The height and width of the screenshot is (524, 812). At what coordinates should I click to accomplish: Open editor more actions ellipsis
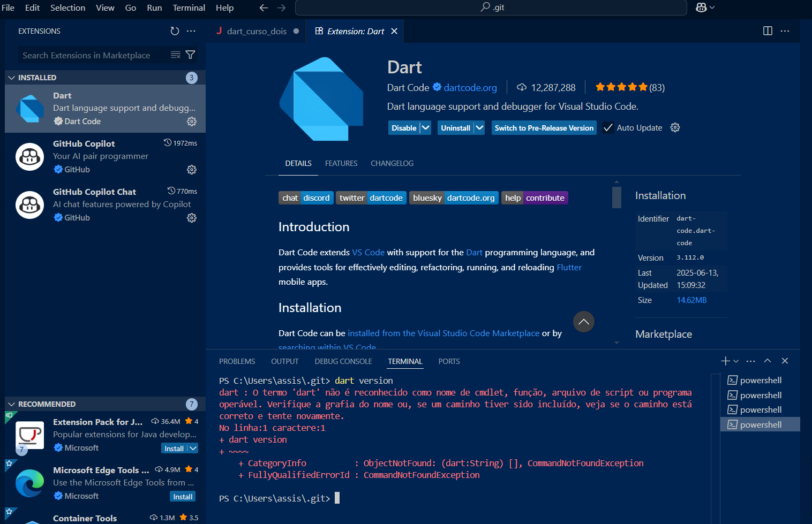click(785, 31)
